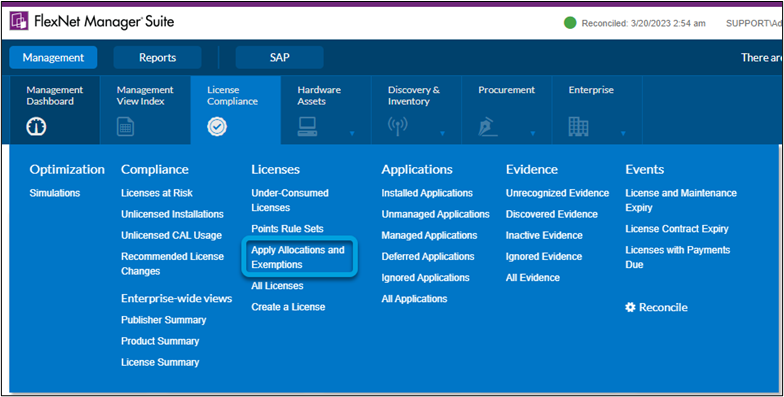The height and width of the screenshot is (397, 784).
Task: Click the Discovery & Inventory antenna icon
Action: tap(398, 127)
